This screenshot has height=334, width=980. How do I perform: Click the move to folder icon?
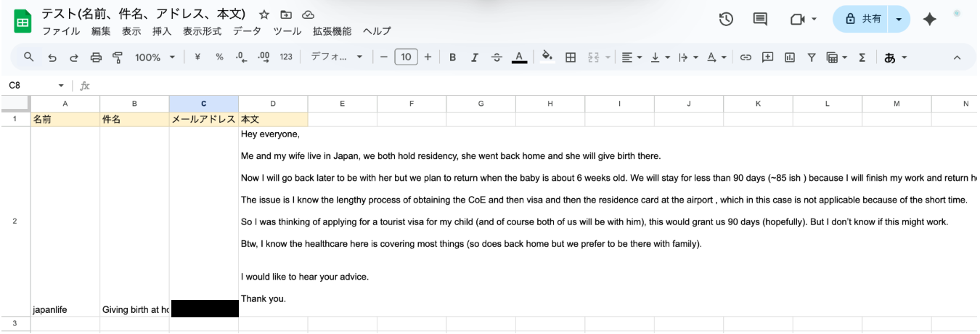[286, 15]
